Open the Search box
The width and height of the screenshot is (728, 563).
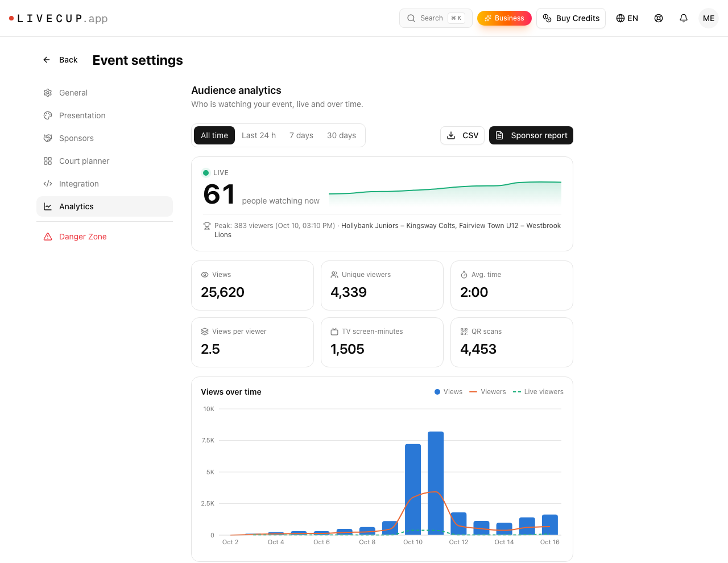[x=436, y=18]
